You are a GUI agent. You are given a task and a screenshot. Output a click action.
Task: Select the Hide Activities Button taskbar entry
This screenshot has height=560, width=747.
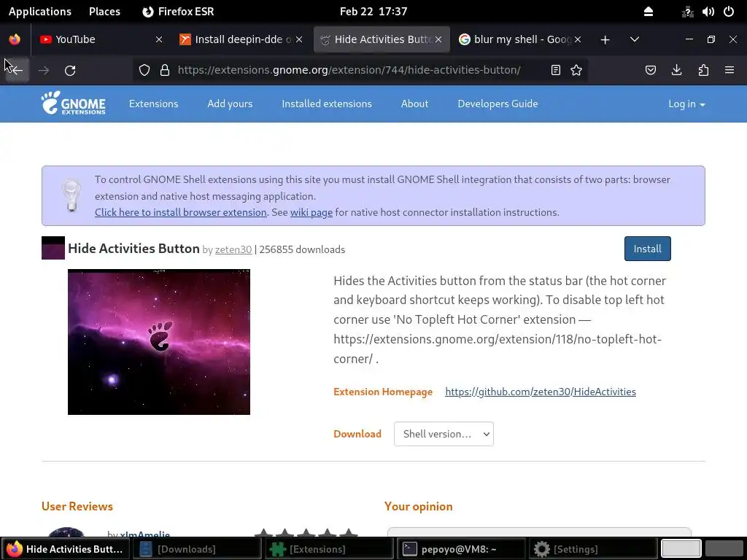[x=65, y=549]
